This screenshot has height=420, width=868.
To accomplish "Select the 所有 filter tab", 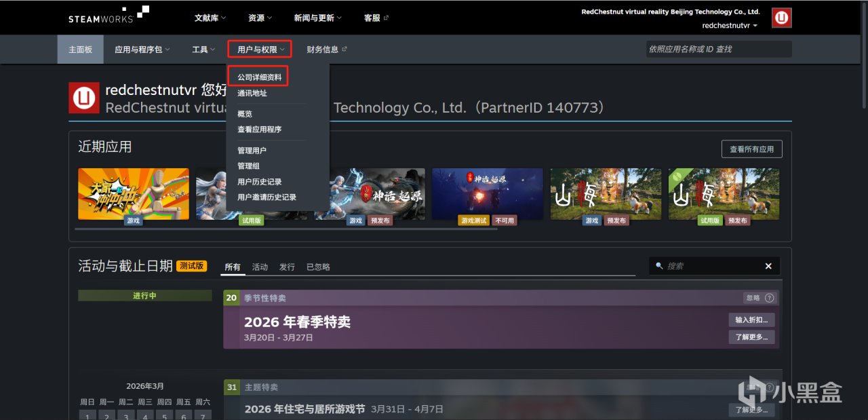I will coord(233,267).
